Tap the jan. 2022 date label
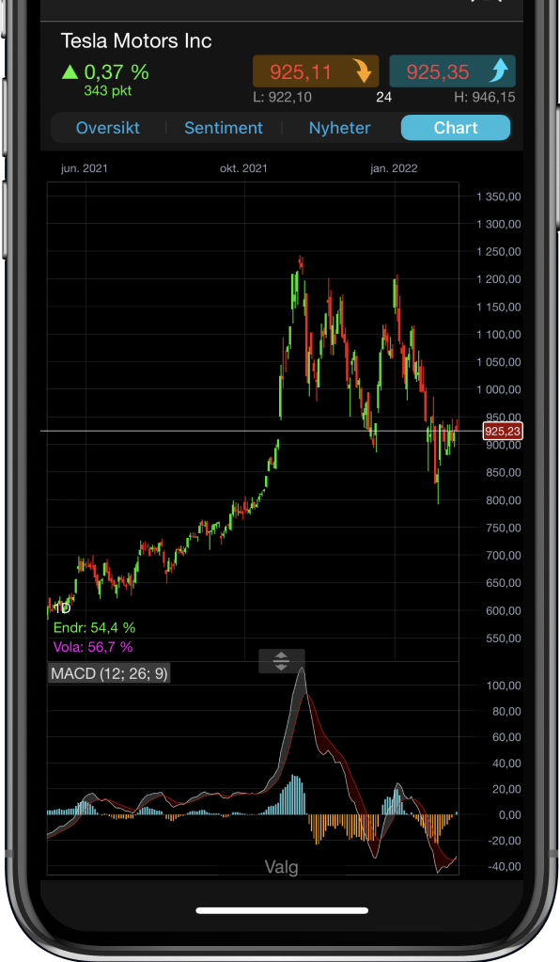560x962 pixels. click(x=394, y=168)
